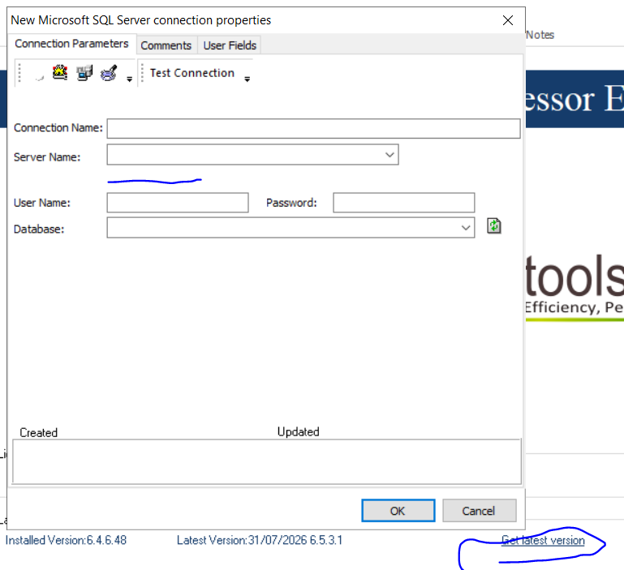Image resolution: width=624 pixels, height=570 pixels.
Task: Switch to the User Fields tab
Action: 230,45
